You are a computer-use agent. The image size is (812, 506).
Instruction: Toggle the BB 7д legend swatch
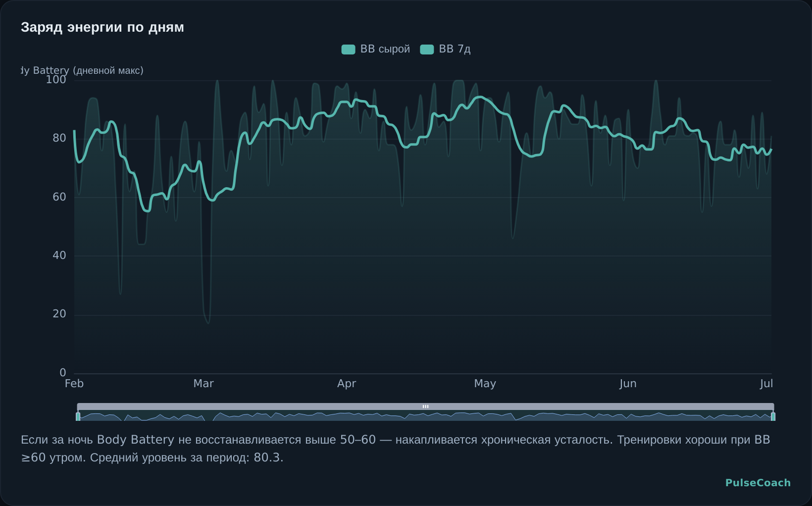pyautogui.click(x=427, y=50)
